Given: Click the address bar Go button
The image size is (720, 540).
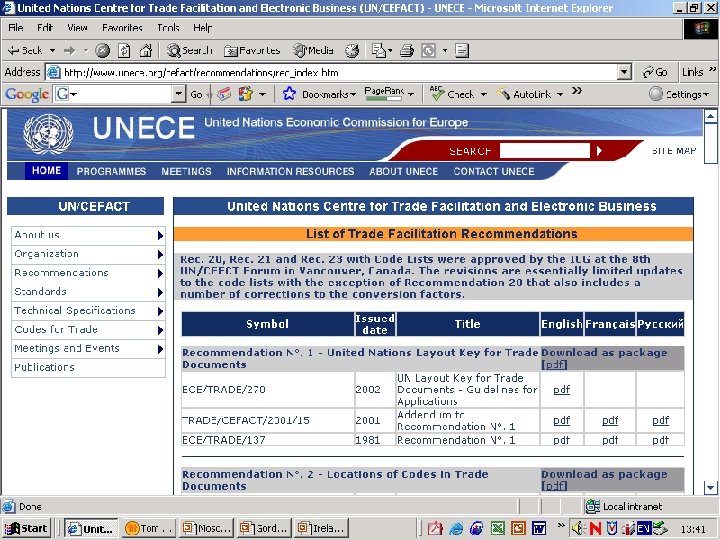Looking at the screenshot, I should point(655,72).
